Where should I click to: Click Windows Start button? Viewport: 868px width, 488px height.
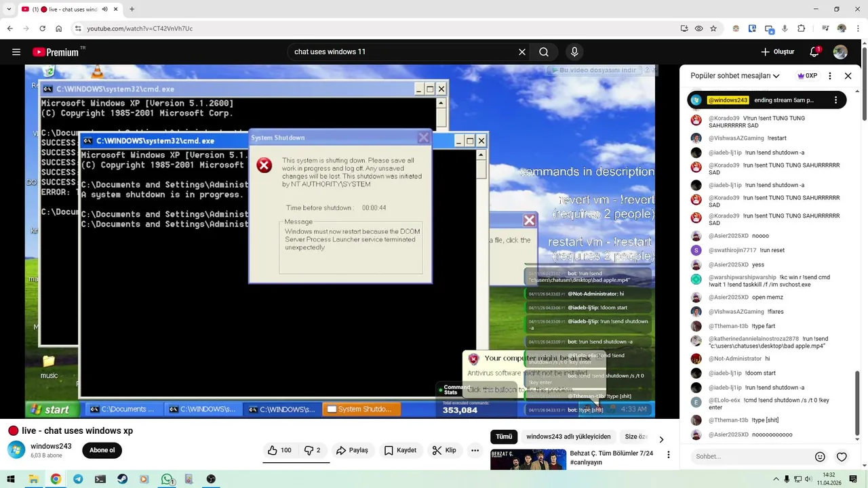tap(10, 479)
